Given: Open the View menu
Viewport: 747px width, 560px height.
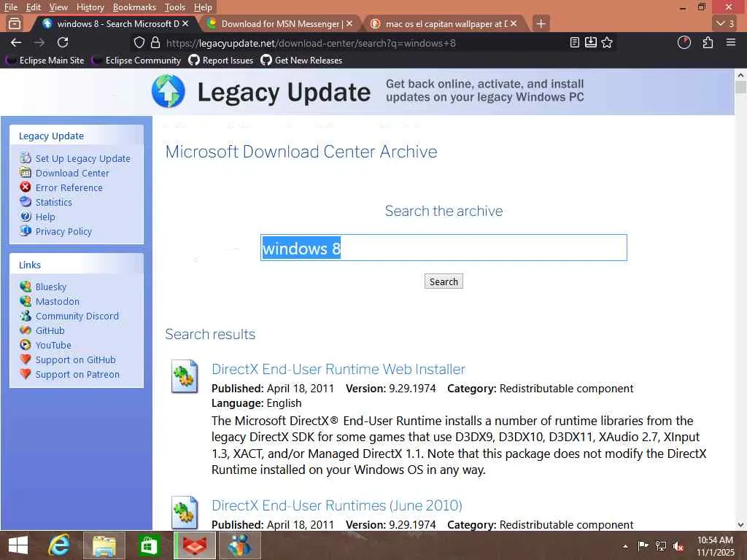Looking at the screenshot, I should click(58, 7).
